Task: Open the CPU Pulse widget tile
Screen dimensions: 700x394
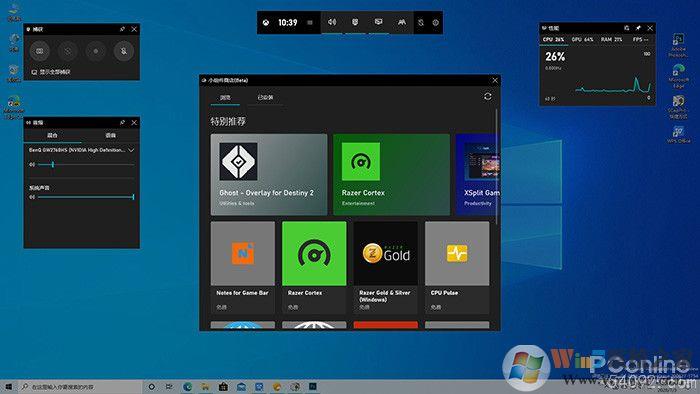Action: pyautogui.click(x=457, y=268)
